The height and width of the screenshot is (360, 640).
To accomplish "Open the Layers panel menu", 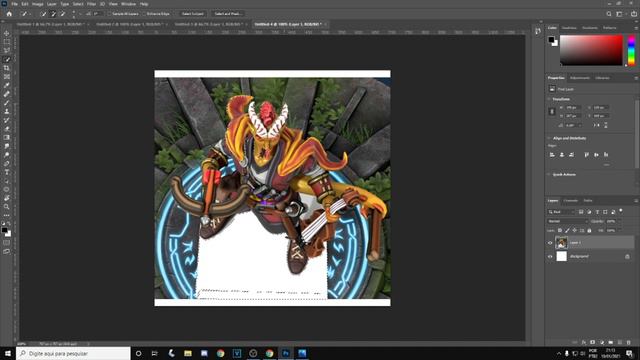I will coord(636,201).
